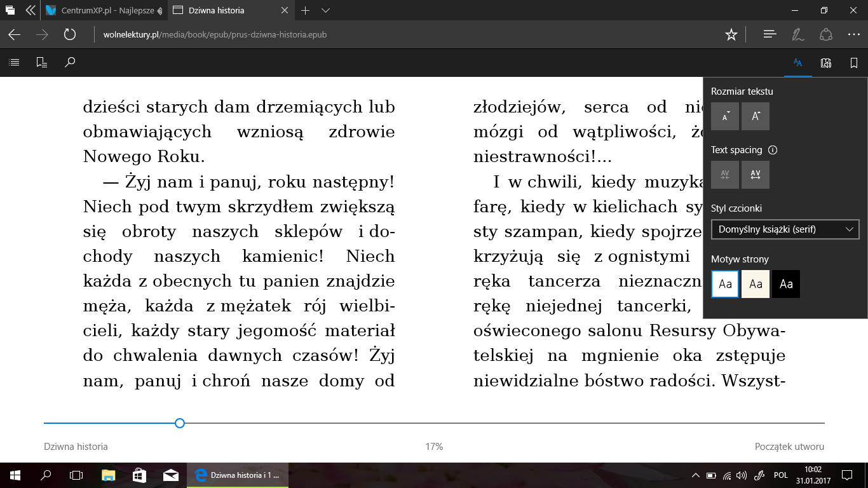Open tabs you've set aside icon
Screen dimensions: 868x488
[10, 10]
